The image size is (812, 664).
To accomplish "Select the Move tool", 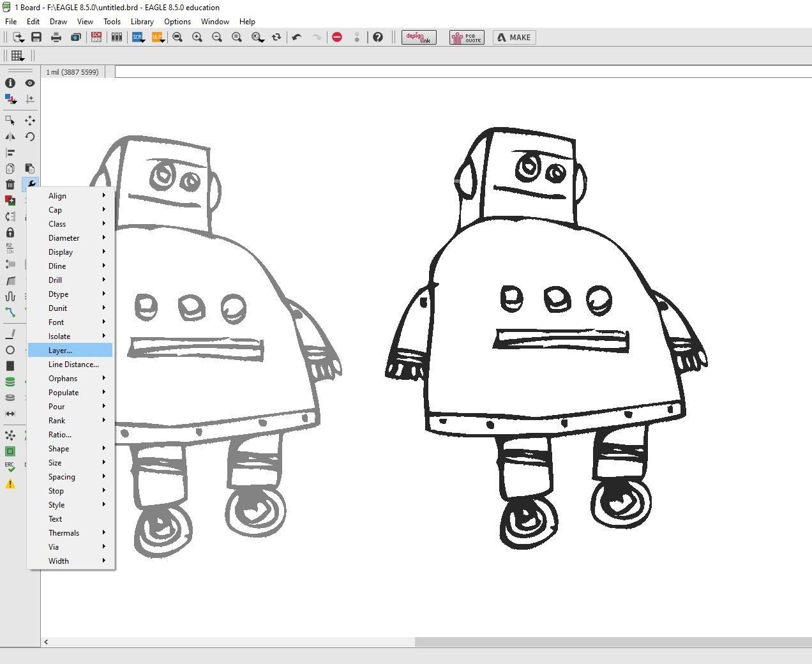I will point(30,121).
